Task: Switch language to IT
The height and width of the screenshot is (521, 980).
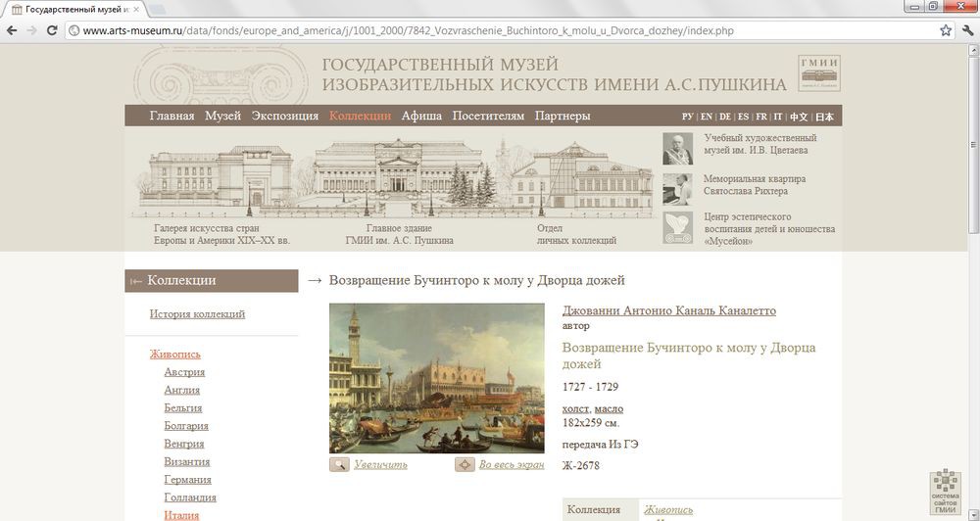Action: pyautogui.click(x=778, y=117)
